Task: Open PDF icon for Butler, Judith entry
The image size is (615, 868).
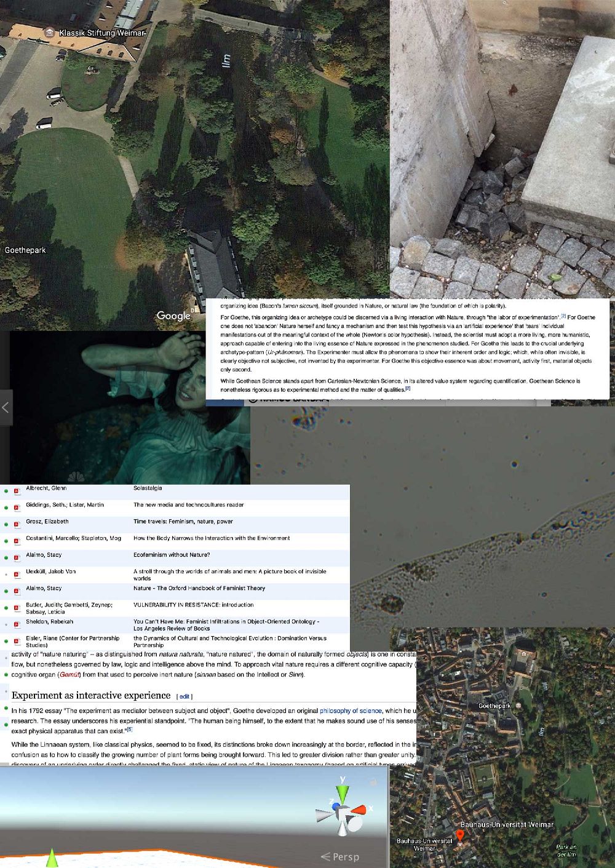Action: pos(17,608)
